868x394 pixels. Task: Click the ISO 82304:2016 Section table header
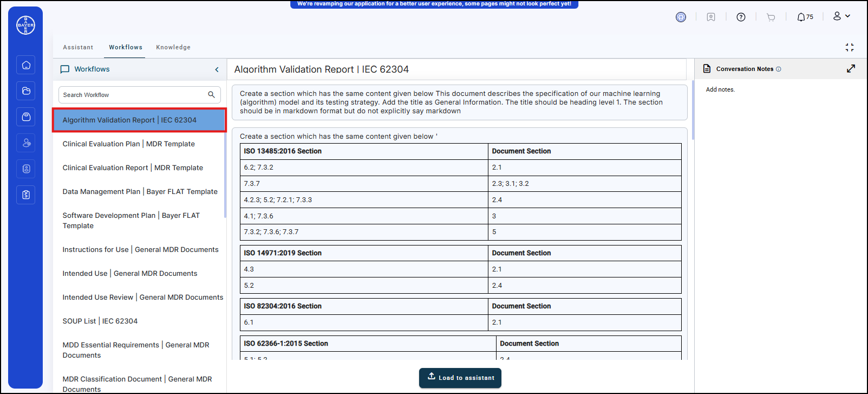364,306
